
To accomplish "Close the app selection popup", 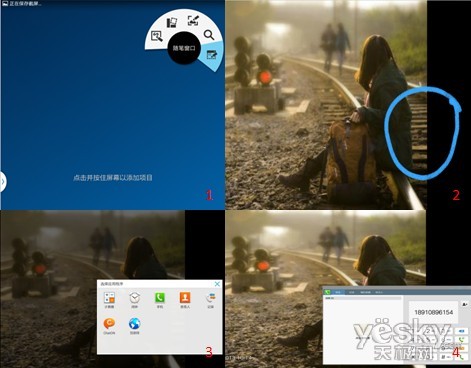I will click(217, 284).
